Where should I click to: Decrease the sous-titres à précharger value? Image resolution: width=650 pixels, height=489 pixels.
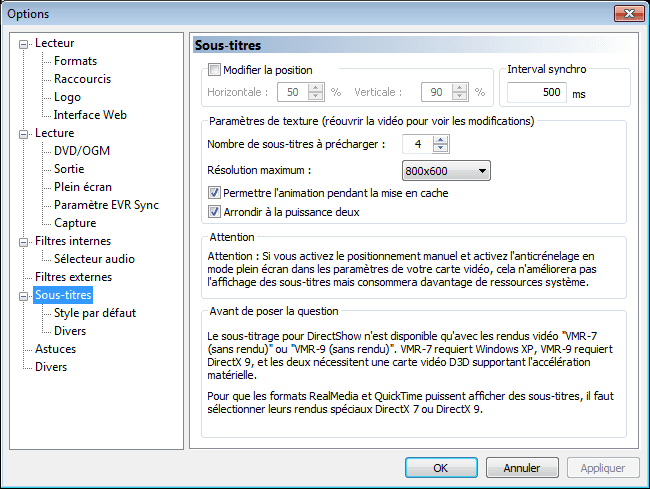click(x=441, y=149)
